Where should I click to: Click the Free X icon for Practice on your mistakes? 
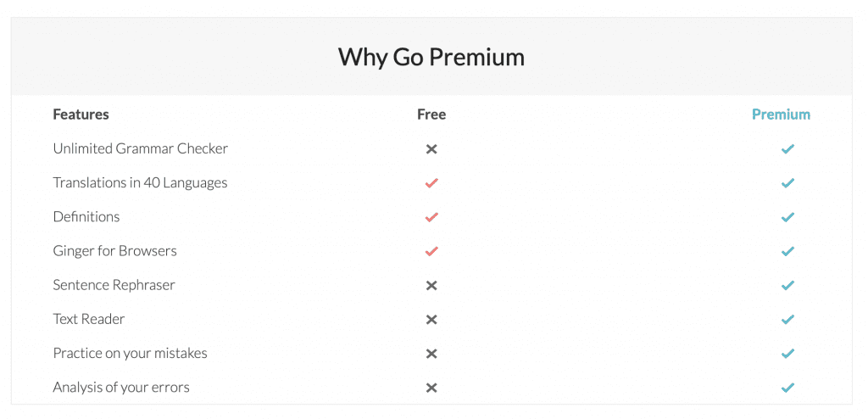click(431, 354)
